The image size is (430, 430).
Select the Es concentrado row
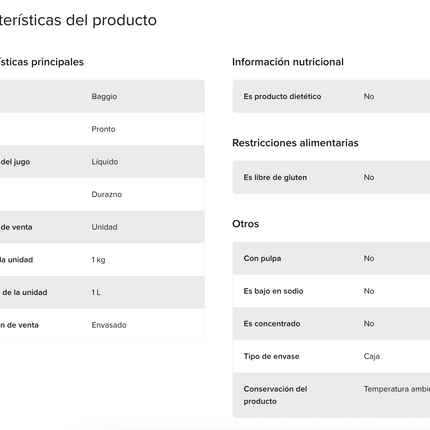(x=331, y=324)
